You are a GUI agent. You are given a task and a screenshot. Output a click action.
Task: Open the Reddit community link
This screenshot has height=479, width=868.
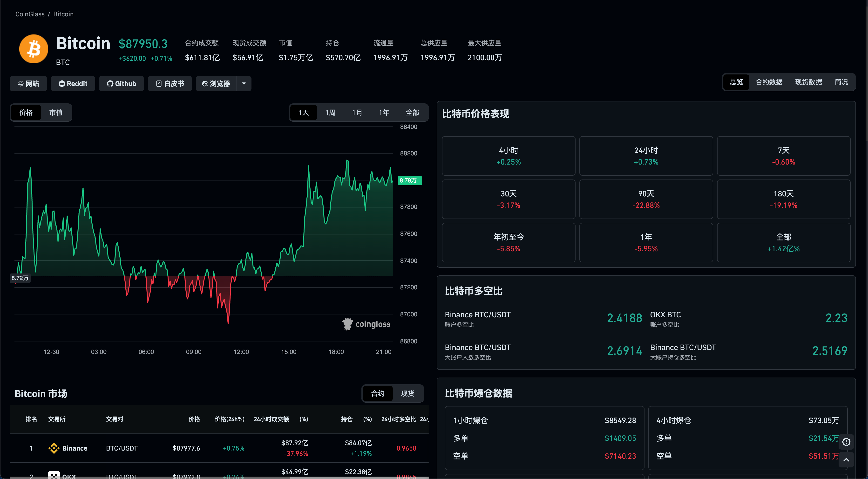[73, 83]
